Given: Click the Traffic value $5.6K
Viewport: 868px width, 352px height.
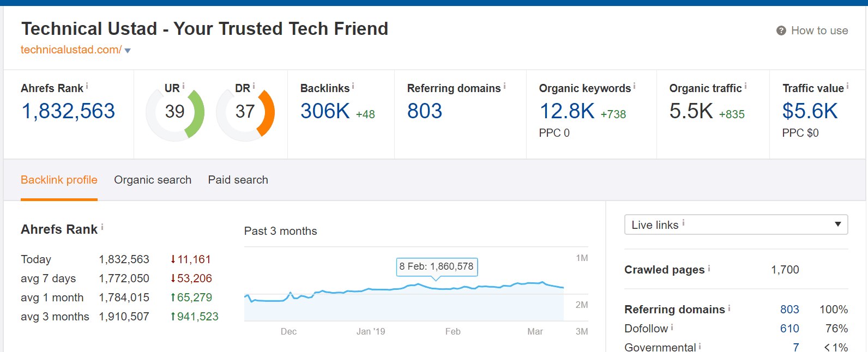Looking at the screenshot, I should [x=810, y=111].
